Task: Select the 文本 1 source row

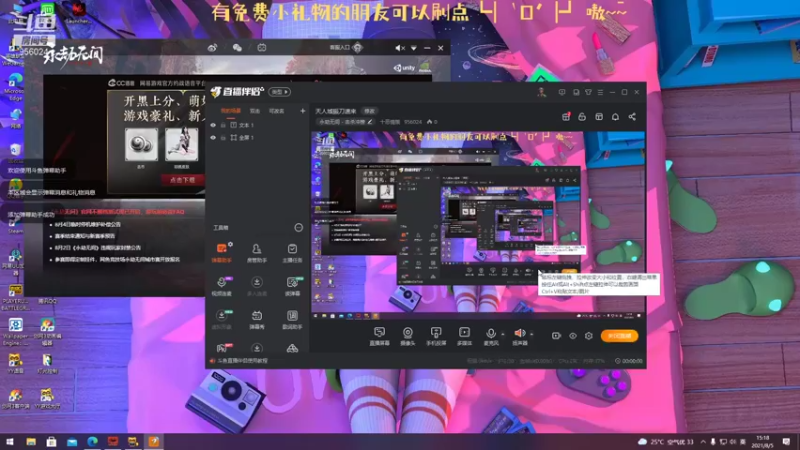Action: pos(258,125)
